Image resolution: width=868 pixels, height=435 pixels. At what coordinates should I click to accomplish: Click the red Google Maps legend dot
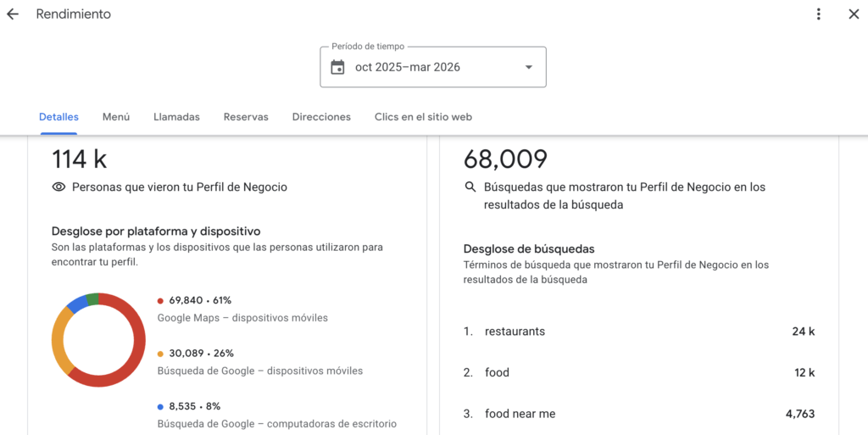coord(161,300)
